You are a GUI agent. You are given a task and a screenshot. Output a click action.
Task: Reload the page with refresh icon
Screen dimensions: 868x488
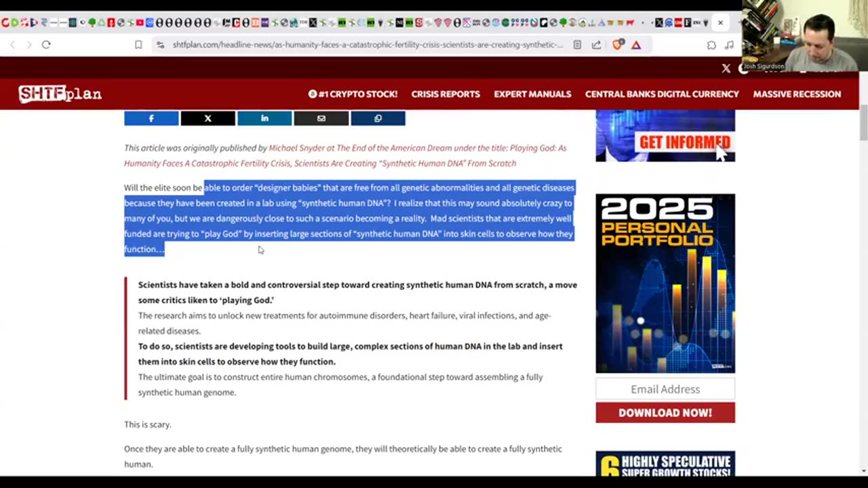[46, 45]
